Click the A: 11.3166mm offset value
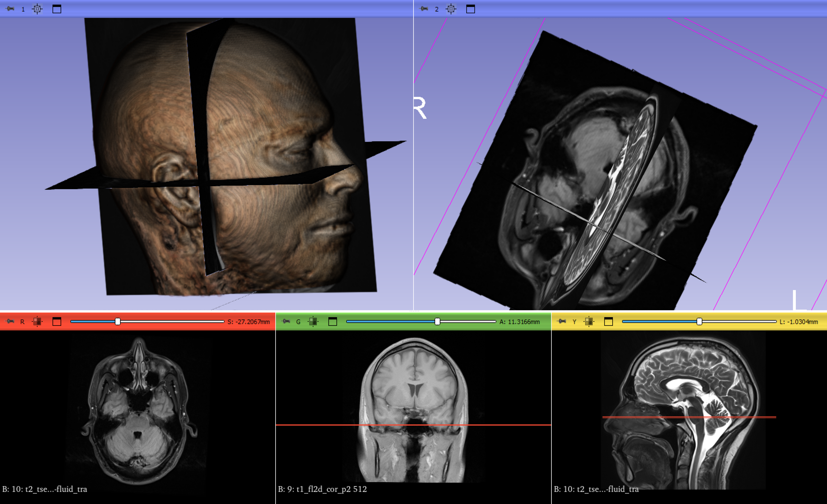This screenshot has width=827, height=504. pyautogui.click(x=519, y=322)
